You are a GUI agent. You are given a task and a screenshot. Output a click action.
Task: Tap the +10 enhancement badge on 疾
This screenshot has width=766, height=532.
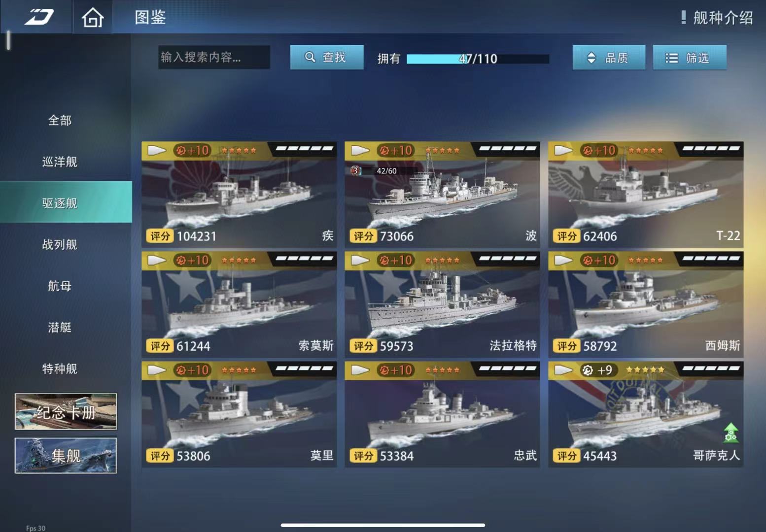click(x=193, y=150)
